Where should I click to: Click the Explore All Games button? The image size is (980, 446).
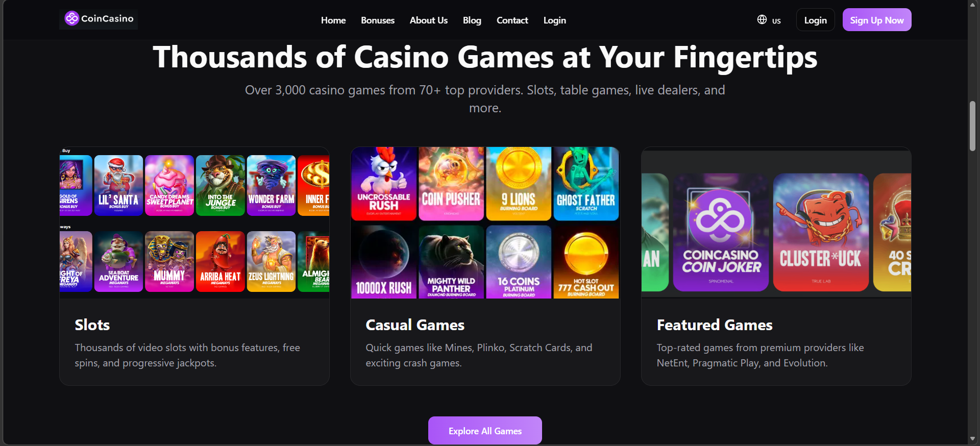(484, 430)
